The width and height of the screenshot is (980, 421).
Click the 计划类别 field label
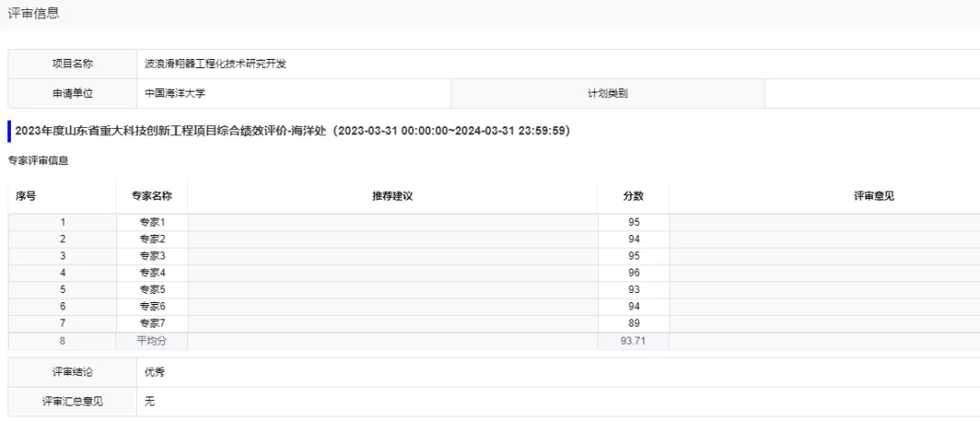click(x=607, y=93)
